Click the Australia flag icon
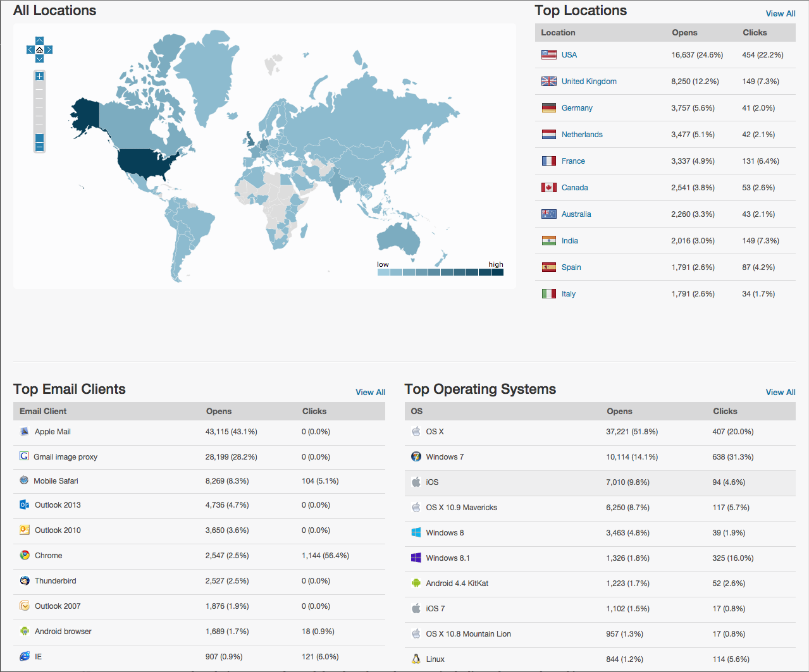Screen dimensions: 809x672 pyautogui.click(x=549, y=214)
